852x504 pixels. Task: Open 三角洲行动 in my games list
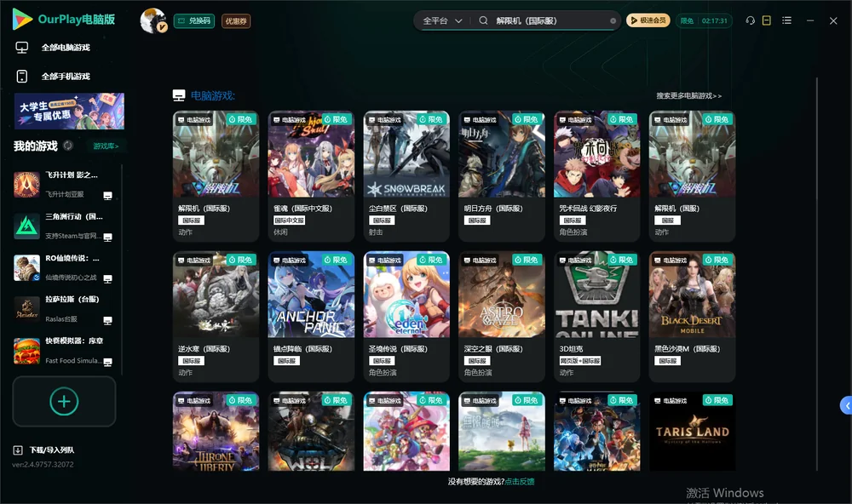[64, 226]
